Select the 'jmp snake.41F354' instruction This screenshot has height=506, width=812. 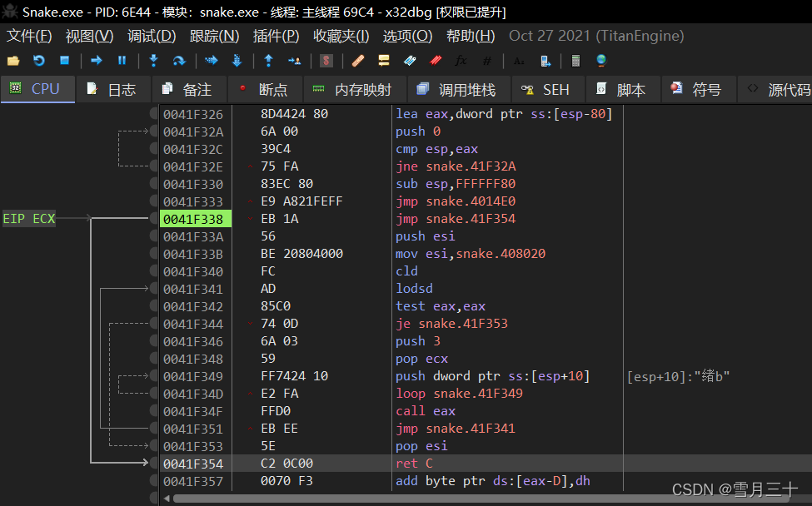pos(456,219)
